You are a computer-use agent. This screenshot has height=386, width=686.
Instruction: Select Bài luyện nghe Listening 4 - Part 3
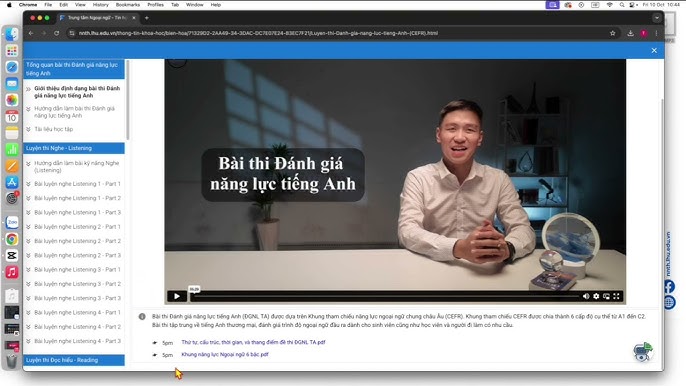tap(77, 341)
